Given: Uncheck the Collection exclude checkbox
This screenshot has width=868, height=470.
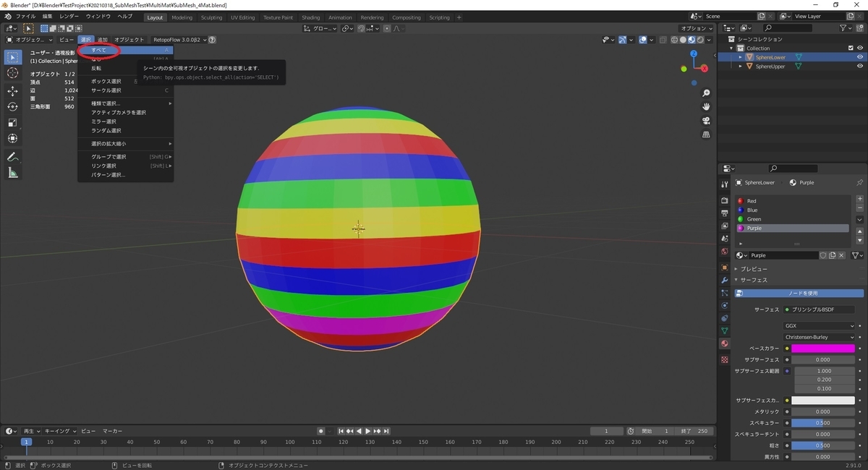Looking at the screenshot, I should [850, 48].
